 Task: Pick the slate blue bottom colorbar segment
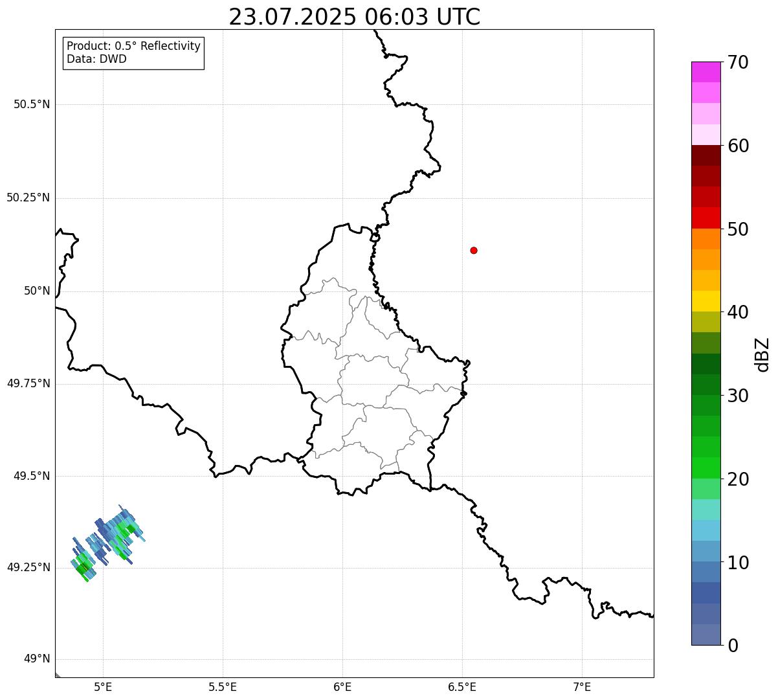click(x=706, y=635)
